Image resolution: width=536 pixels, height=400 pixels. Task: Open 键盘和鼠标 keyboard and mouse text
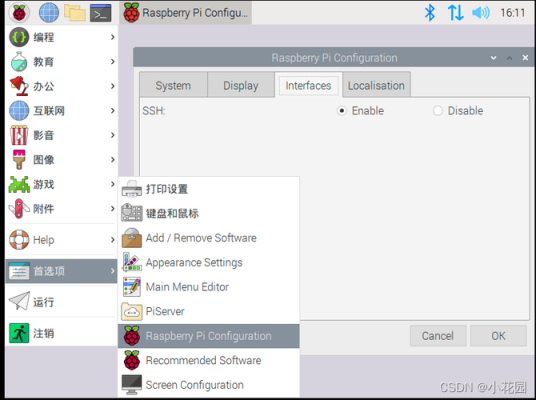pyautogui.click(x=172, y=213)
